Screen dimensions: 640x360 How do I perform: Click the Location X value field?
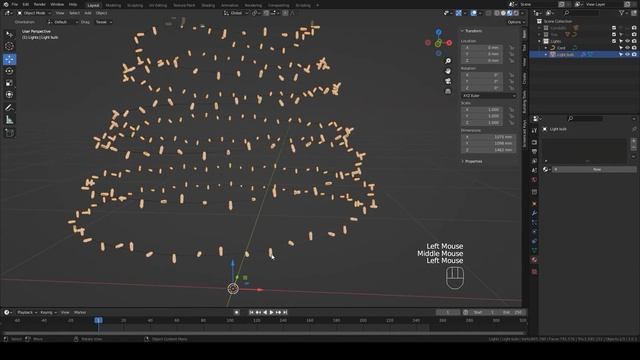(x=482, y=48)
